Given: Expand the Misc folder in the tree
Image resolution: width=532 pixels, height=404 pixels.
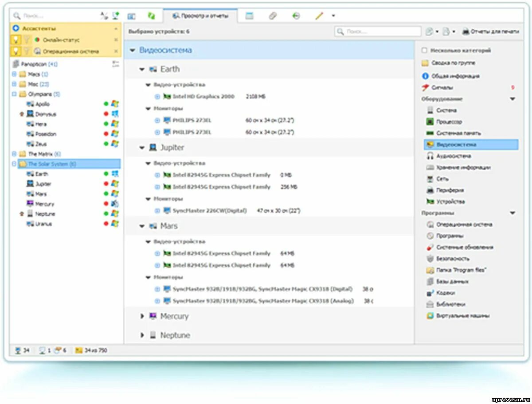Looking at the screenshot, I should pos(14,84).
